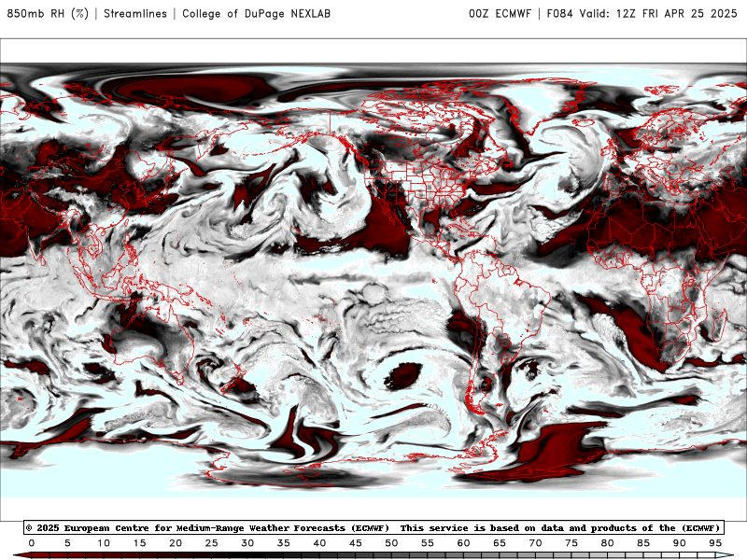Click the "850mb RH (%)" title text
Viewport: 747px width, 560px height.
coord(48,13)
